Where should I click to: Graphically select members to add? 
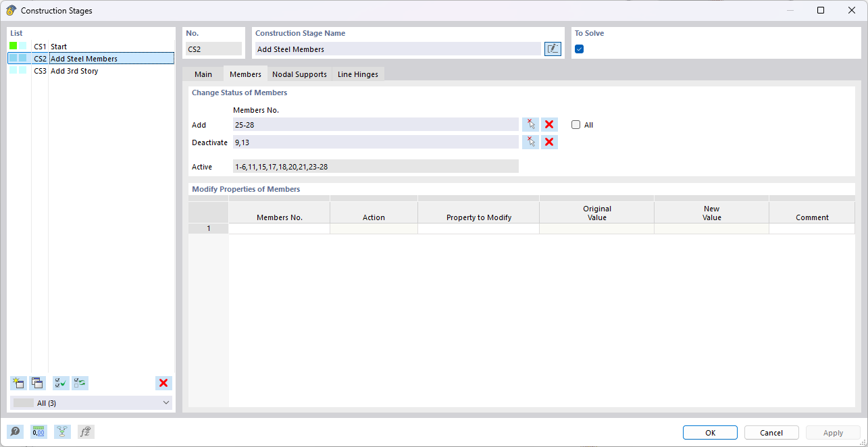click(530, 124)
